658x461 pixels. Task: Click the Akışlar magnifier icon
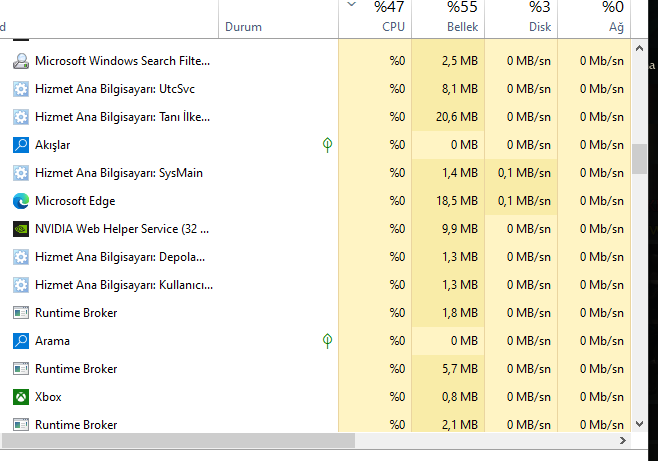[x=21, y=145]
